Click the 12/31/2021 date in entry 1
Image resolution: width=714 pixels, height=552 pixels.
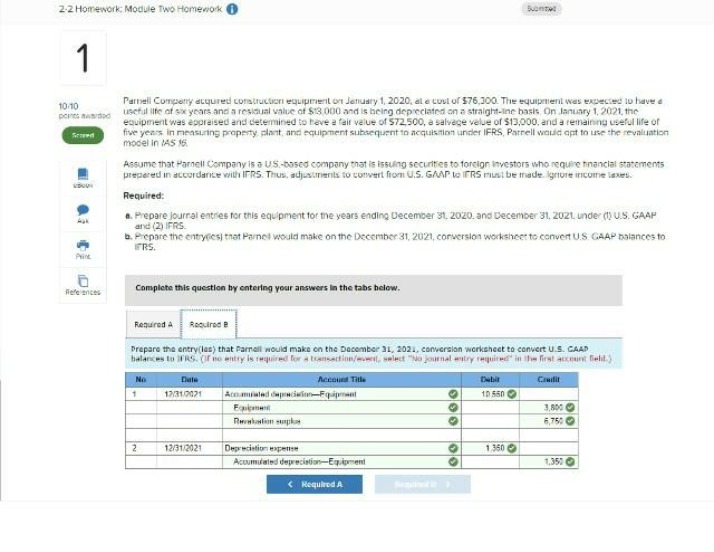click(183, 394)
